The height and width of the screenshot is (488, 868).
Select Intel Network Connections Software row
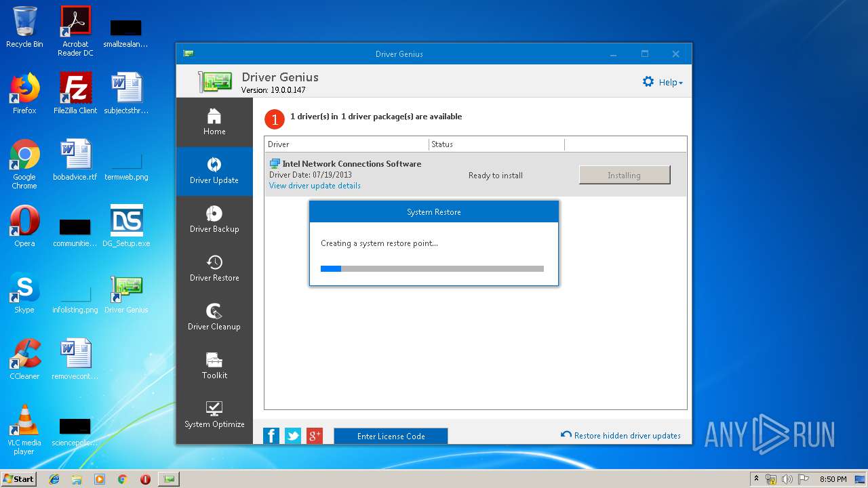(x=475, y=174)
